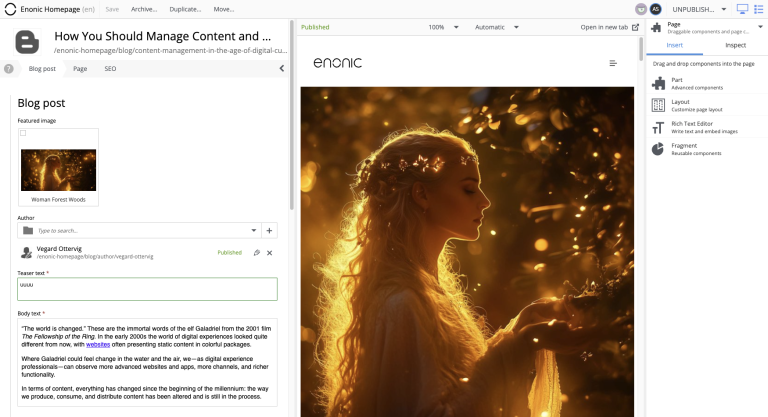Click the Enonic app logo icon
The width and height of the screenshot is (768, 417).
[x=10, y=8]
